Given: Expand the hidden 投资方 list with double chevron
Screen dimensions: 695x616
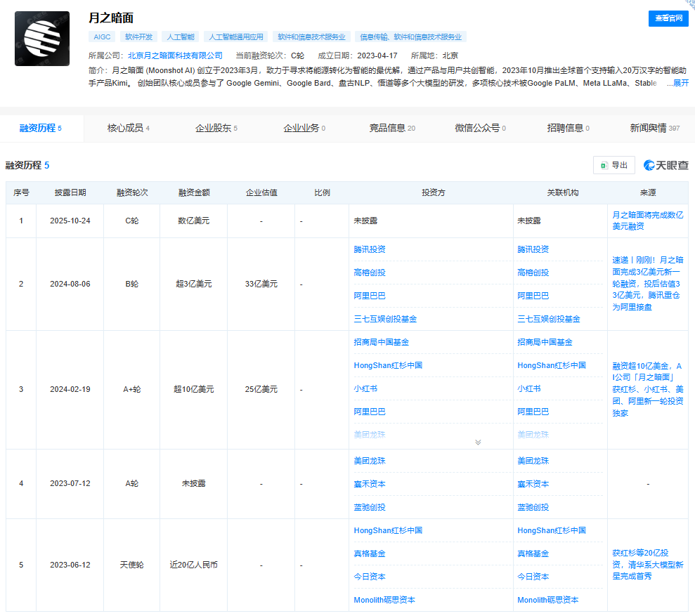Looking at the screenshot, I should [478, 441].
